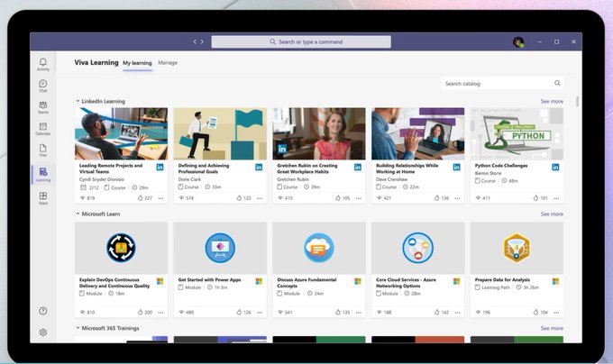See more LinkedIn Learning courses
Screen dimensions: 613x364
click(552, 101)
